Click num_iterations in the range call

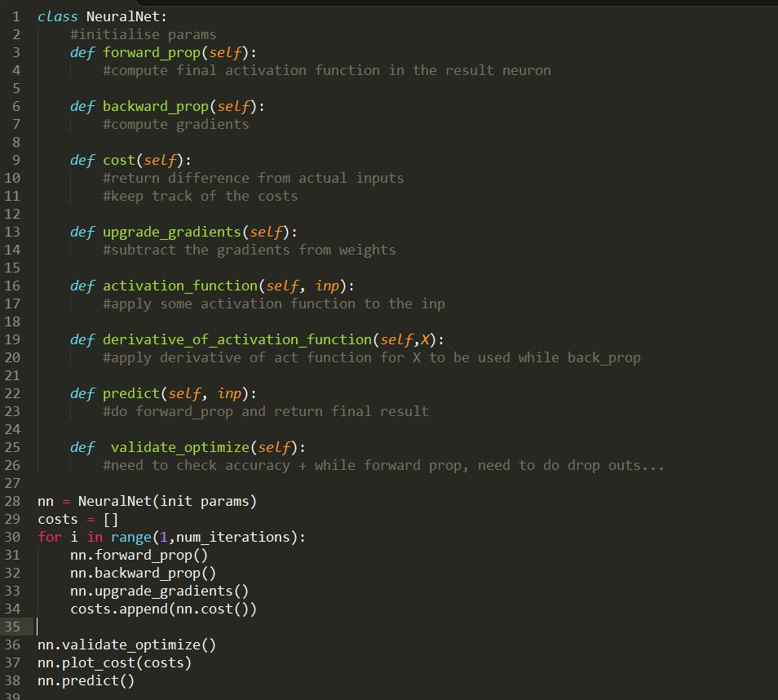pyautogui.click(x=232, y=537)
